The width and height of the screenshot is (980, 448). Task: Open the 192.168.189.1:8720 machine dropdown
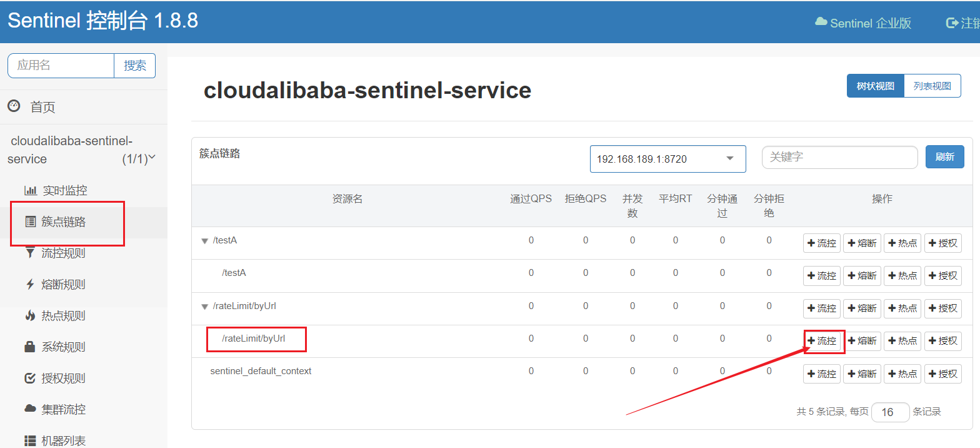pos(667,159)
